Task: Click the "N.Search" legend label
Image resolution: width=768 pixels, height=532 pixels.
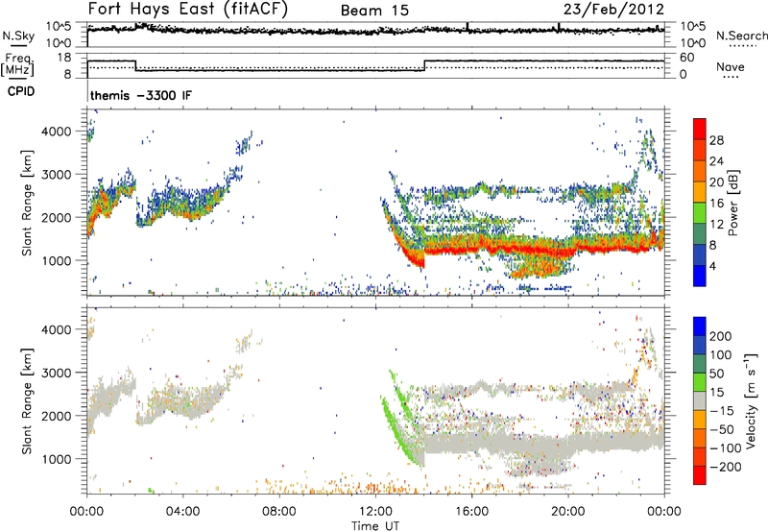Action: coord(741,36)
